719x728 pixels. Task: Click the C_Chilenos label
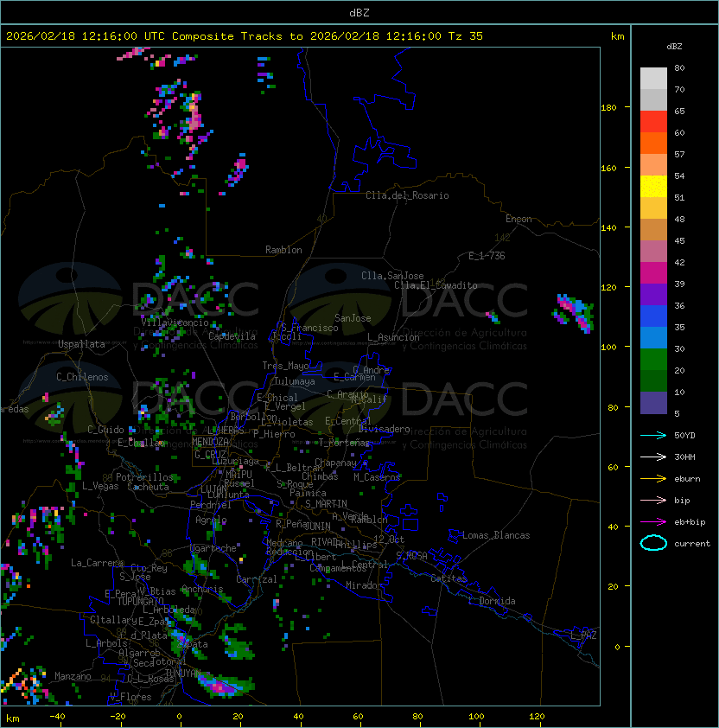click(x=82, y=377)
